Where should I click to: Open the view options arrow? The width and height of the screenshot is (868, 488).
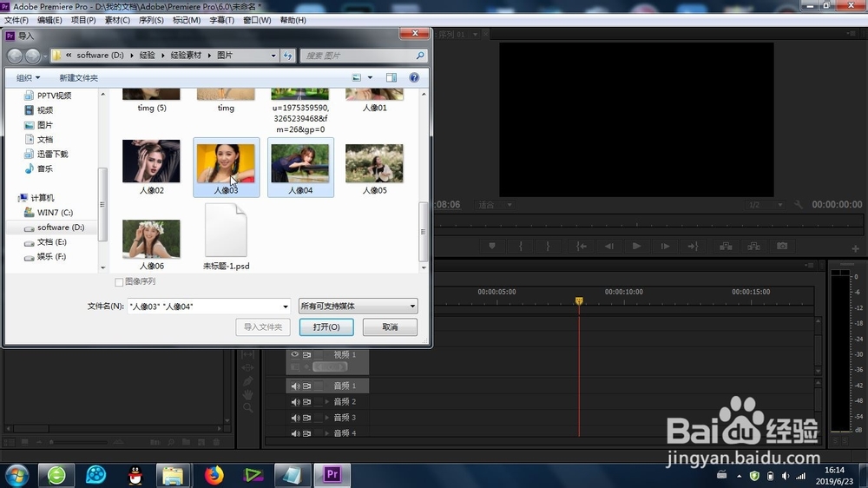[x=371, y=77]
